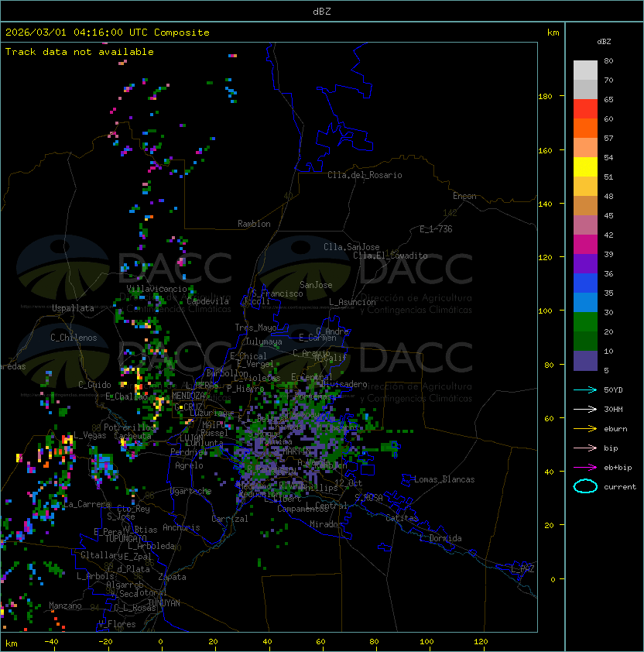Click the pink bip arrow icon

coord(585,448)
